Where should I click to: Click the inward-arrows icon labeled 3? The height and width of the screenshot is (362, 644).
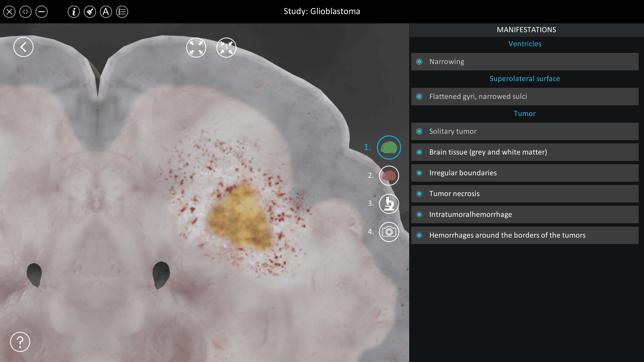[x=226, y=48]
